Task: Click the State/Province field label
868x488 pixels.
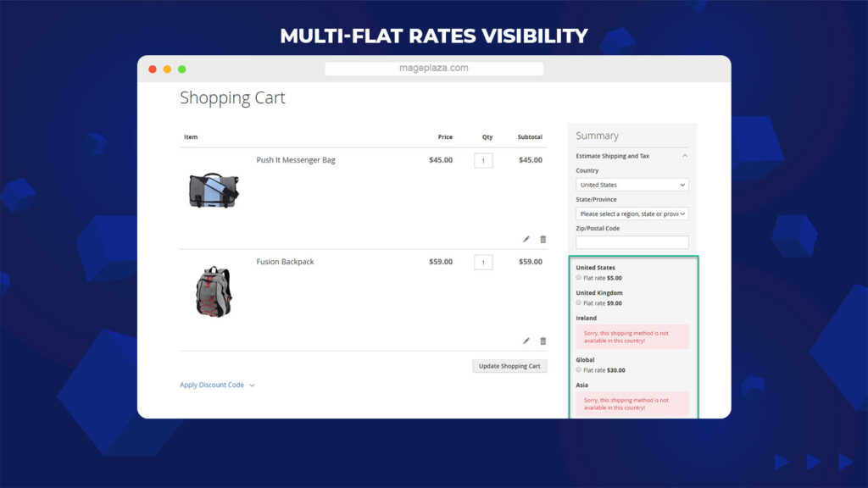Action: [x=596, y=199]
